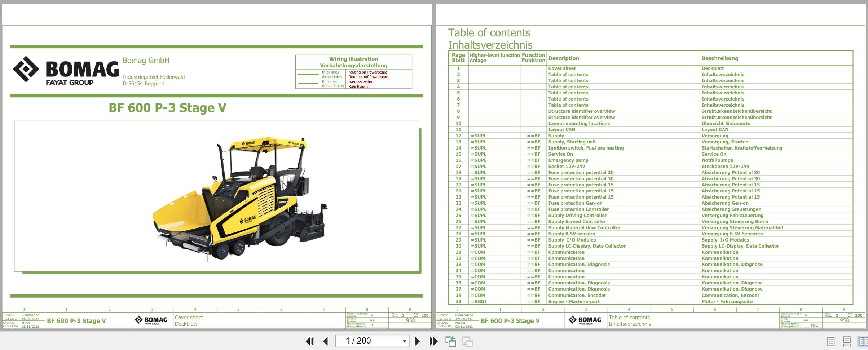Jump to the first page
Viewport: 868px width, 350px height.
[309, 341]
